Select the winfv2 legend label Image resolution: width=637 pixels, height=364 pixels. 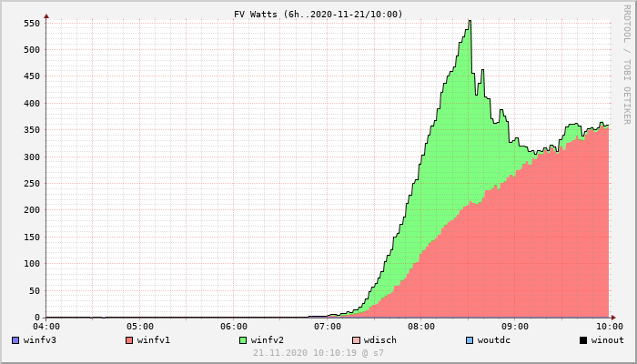pyautogui.click(x=268, y=340)
